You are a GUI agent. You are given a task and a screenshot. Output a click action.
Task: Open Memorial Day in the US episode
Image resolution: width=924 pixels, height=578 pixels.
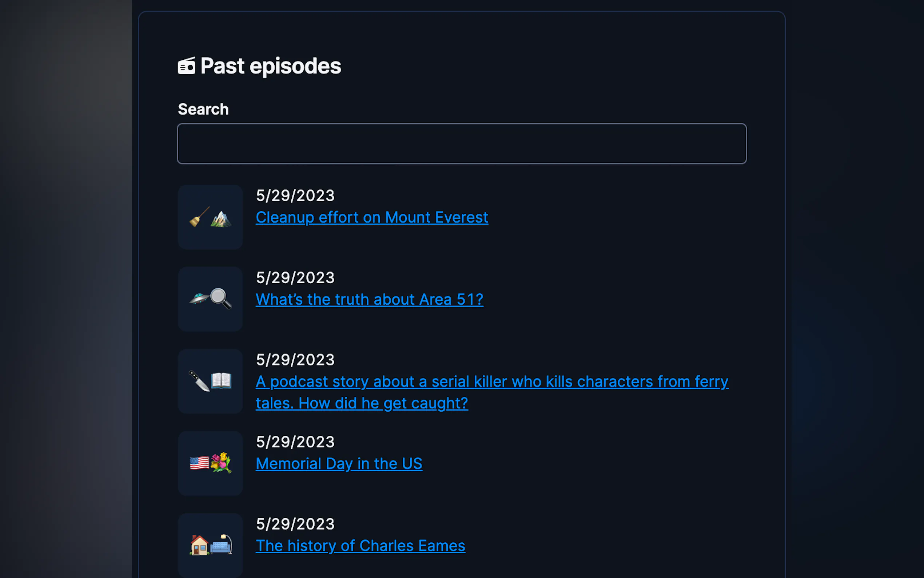tap(339, 464)
